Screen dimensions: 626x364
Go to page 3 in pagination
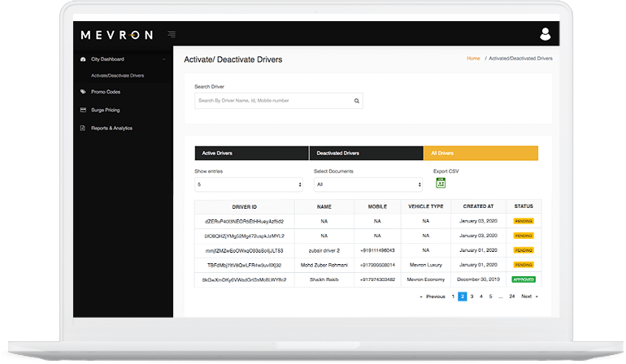[x=472, y=297]
